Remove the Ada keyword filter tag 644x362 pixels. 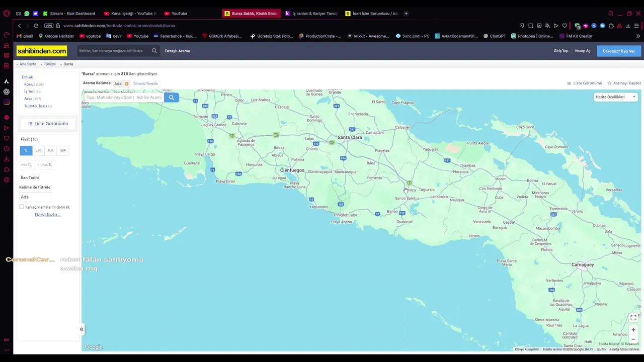(x=126, y=83)
